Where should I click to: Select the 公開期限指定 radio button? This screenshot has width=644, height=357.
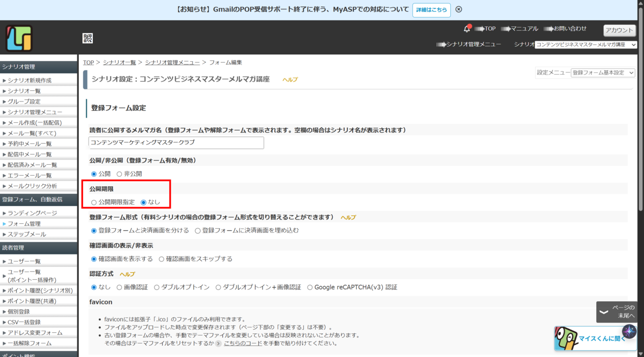point(94,202)
